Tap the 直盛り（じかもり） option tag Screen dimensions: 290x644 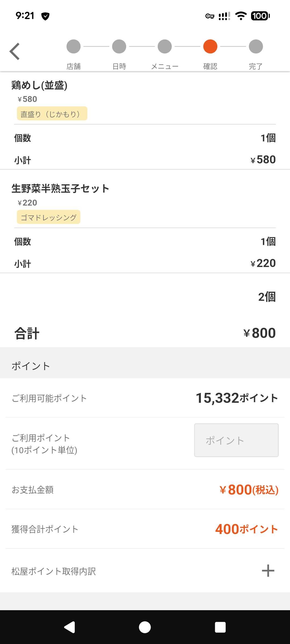(52, 114)
